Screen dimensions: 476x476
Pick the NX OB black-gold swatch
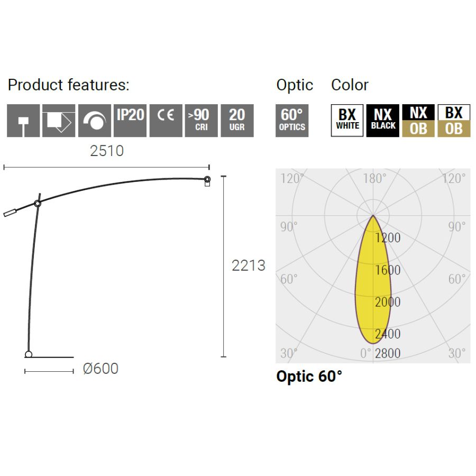[x=418, y=121]
